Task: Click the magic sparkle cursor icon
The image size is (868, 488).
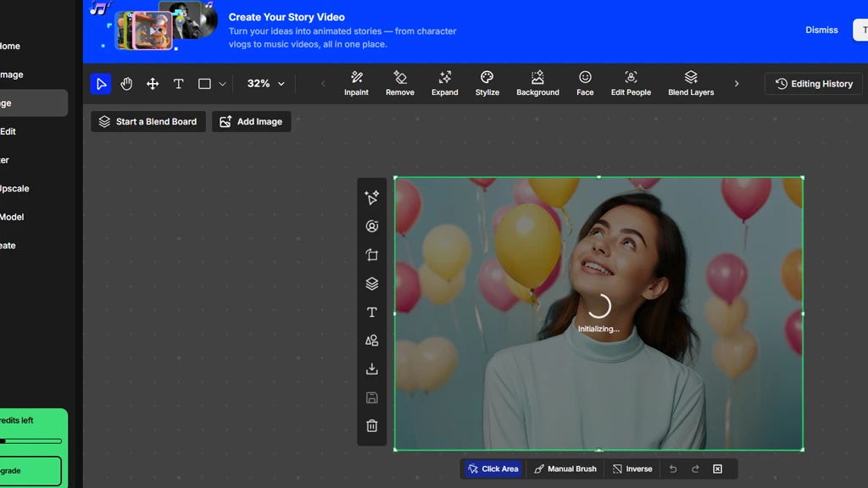Action: point(371,197)
